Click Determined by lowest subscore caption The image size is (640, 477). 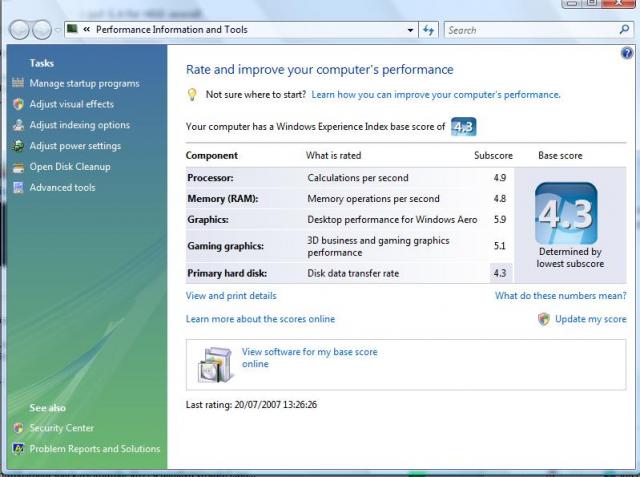(570, 258)
